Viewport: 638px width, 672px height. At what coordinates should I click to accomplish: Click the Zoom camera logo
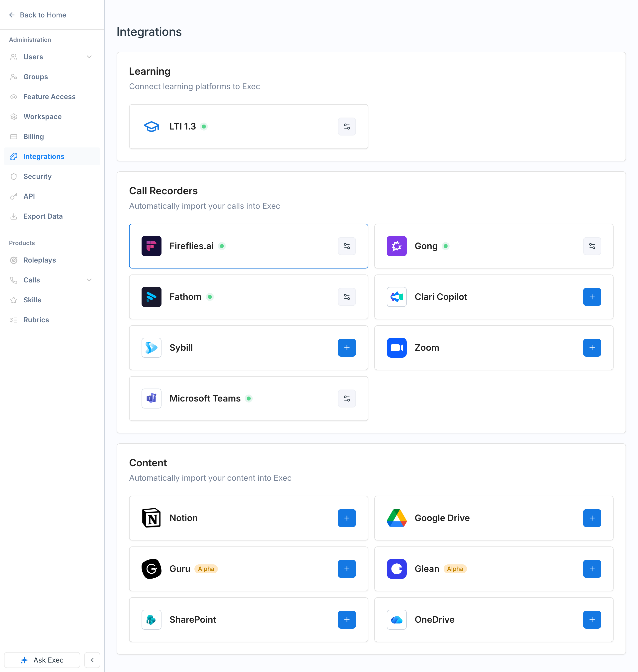pyautogui.click(x=397, y=348)
